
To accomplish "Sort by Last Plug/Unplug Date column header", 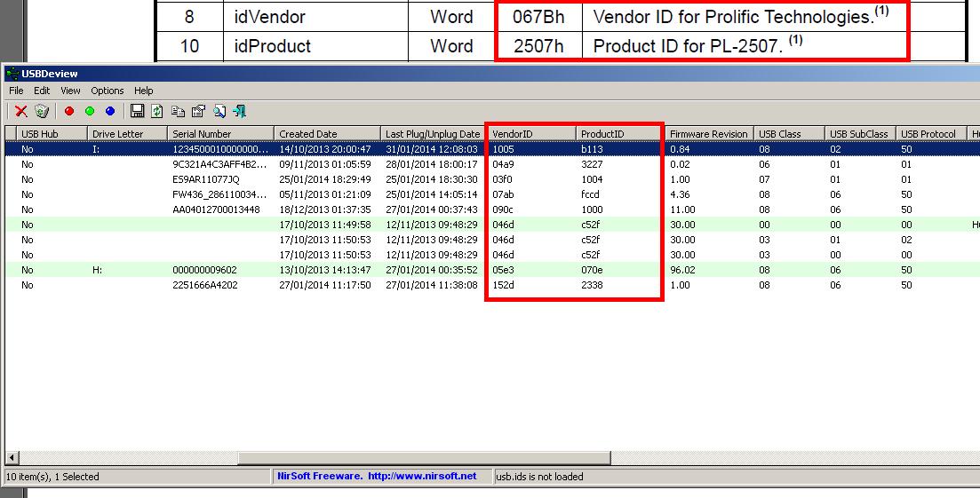I will point(434,133).
